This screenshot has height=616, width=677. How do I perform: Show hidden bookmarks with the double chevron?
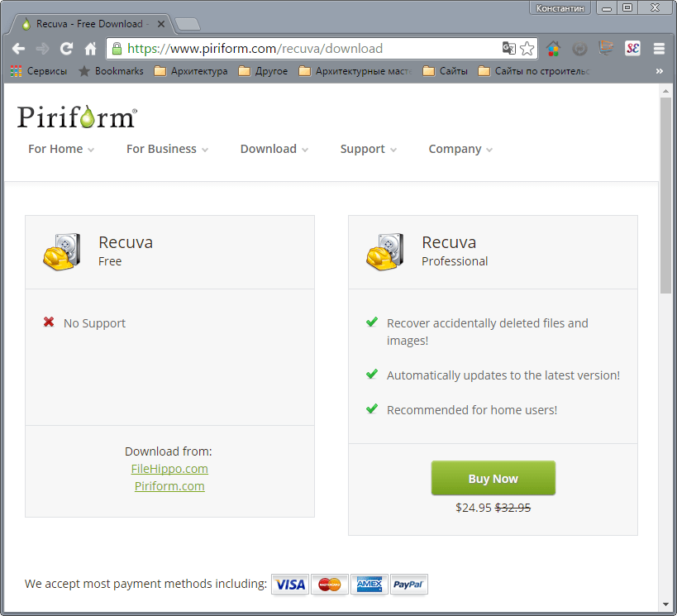point(660,71)
